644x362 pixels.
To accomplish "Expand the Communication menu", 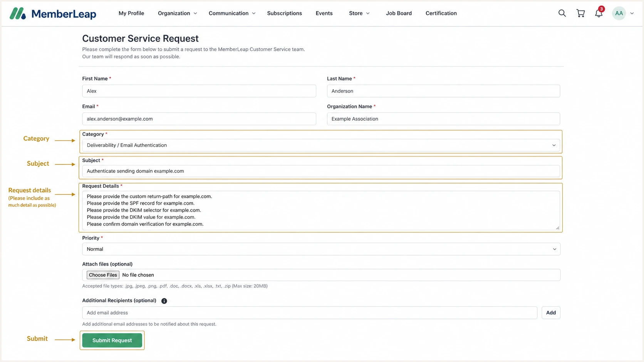I will coord(232,13).
